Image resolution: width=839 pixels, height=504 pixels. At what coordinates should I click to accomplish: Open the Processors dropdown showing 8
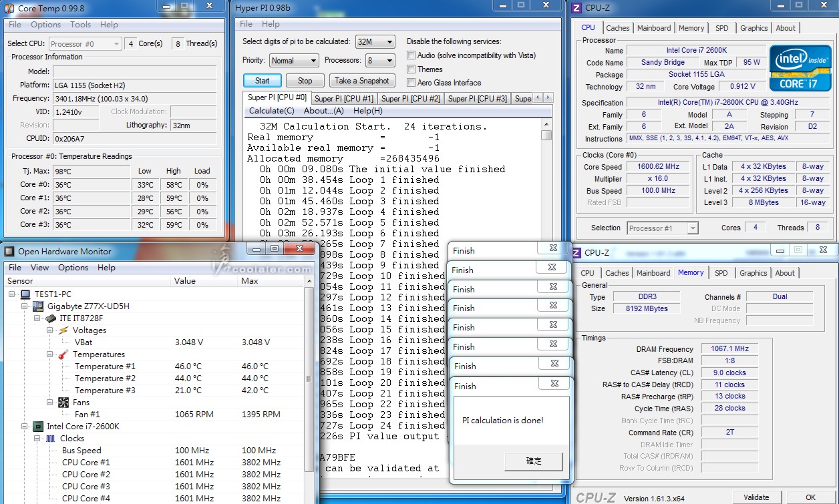[x=379, y=60]
